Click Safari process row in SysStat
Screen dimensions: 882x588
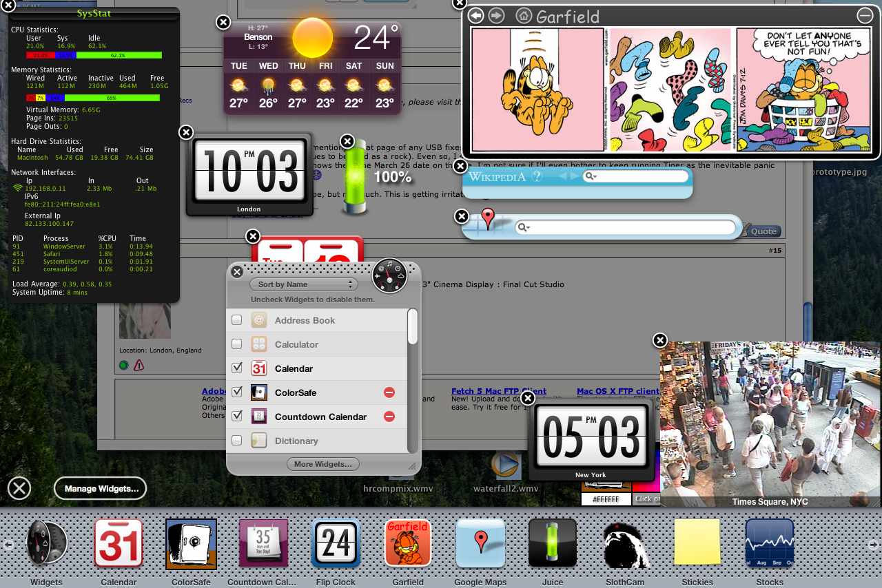click(83, 253)
